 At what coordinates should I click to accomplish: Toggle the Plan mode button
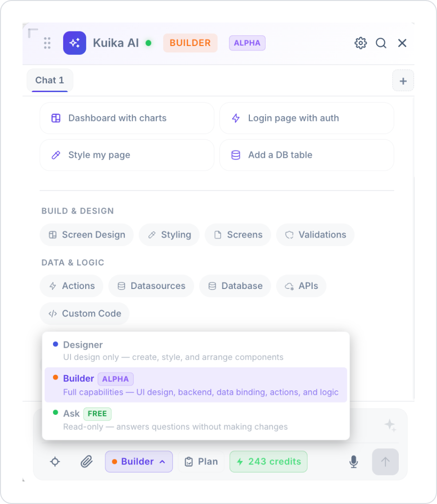point(201,462)
